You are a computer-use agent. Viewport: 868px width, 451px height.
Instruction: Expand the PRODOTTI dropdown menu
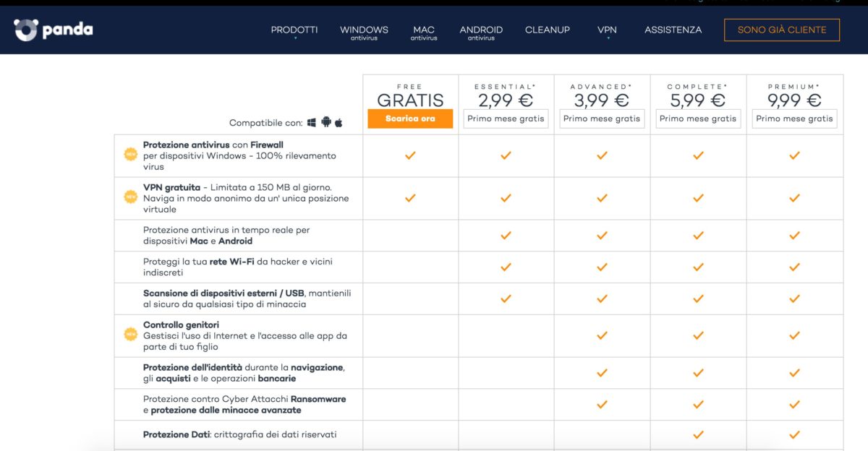tap(294, 31)
